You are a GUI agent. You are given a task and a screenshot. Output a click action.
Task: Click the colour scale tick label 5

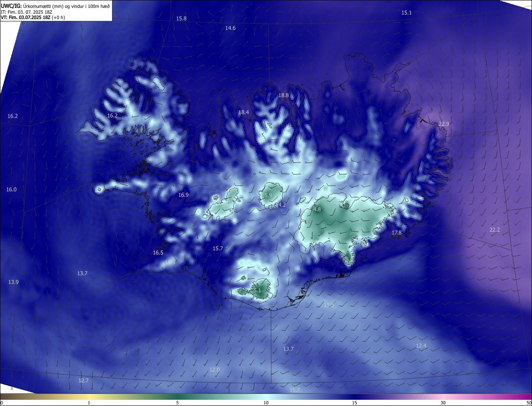[177, 403]
